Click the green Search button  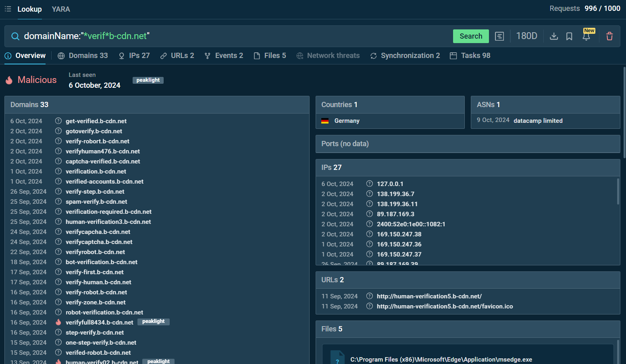471,36
